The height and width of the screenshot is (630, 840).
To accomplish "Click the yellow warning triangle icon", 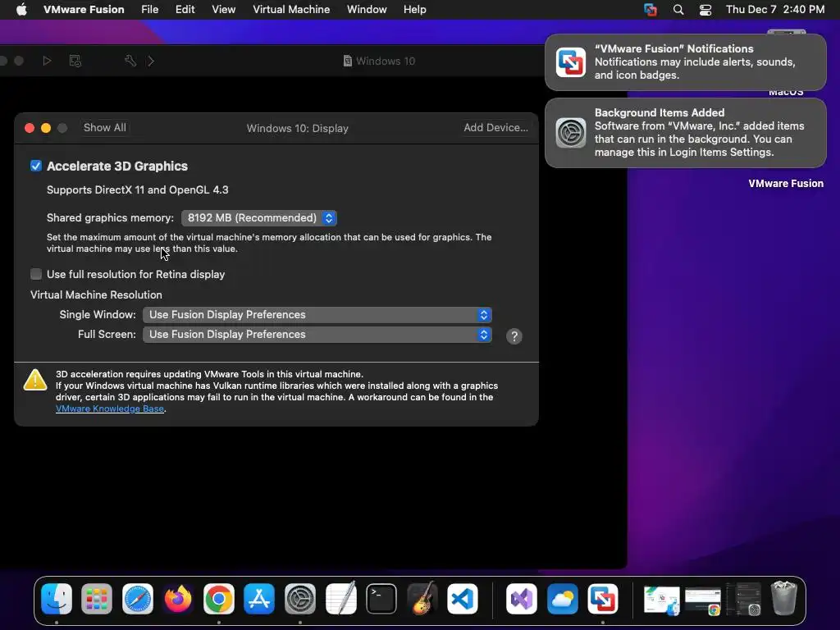I will coord(35,379).
